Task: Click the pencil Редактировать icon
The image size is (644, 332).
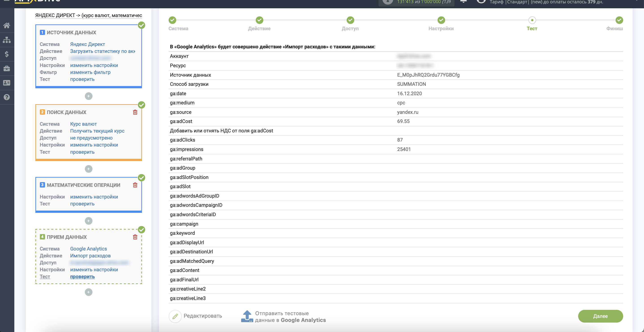Action: point(175,316)
